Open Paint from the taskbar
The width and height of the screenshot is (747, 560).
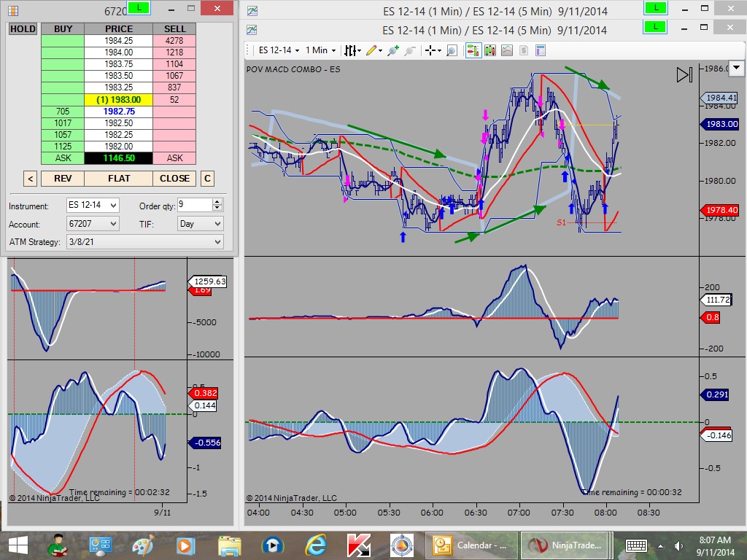143,545
